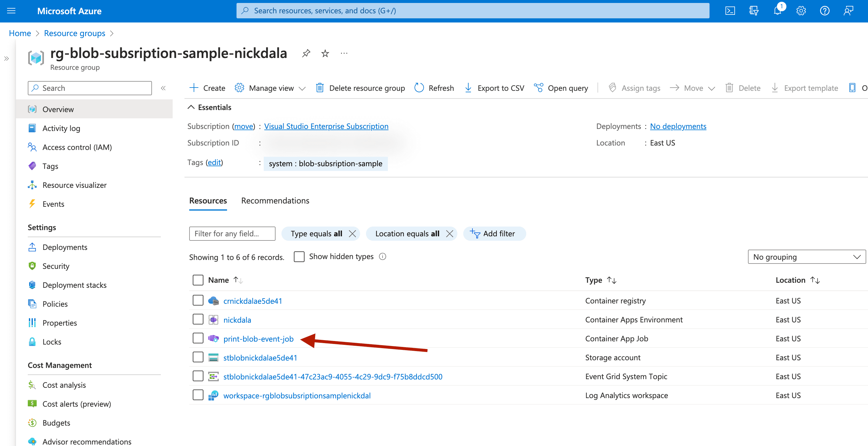Click Export template in toolbar
868x446 pixels.
point(804,88)
